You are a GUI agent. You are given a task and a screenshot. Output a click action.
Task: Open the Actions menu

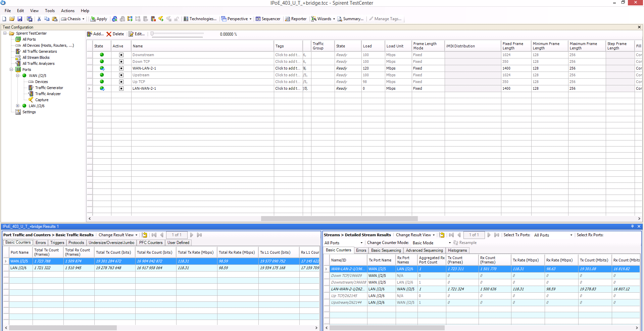tap(68, 11)
